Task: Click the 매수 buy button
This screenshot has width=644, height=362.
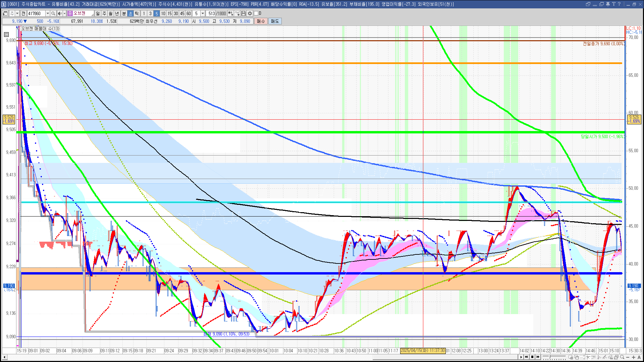Action: click(261, 21)
